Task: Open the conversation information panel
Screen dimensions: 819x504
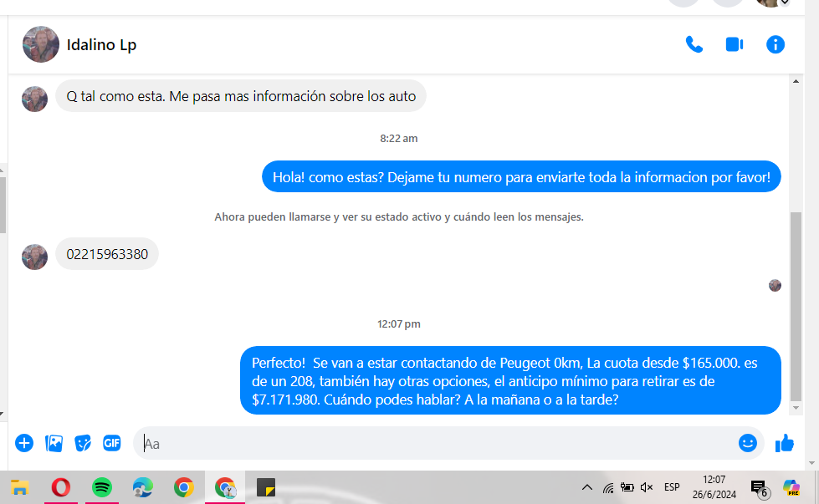Action: 775,45
